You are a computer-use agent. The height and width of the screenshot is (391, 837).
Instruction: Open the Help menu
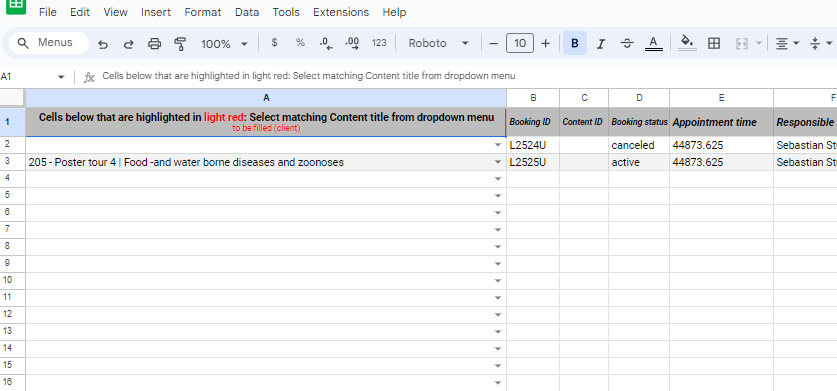point(394,12)
